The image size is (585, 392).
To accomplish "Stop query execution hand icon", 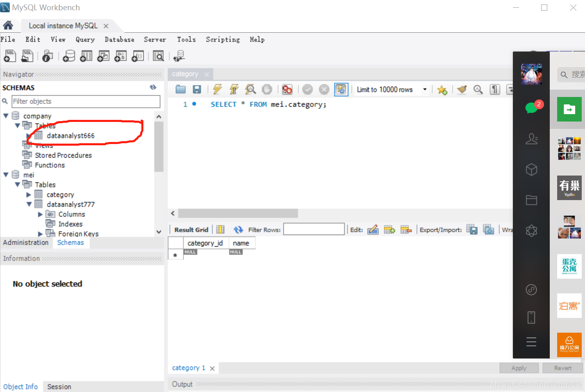I will [267, 89].
